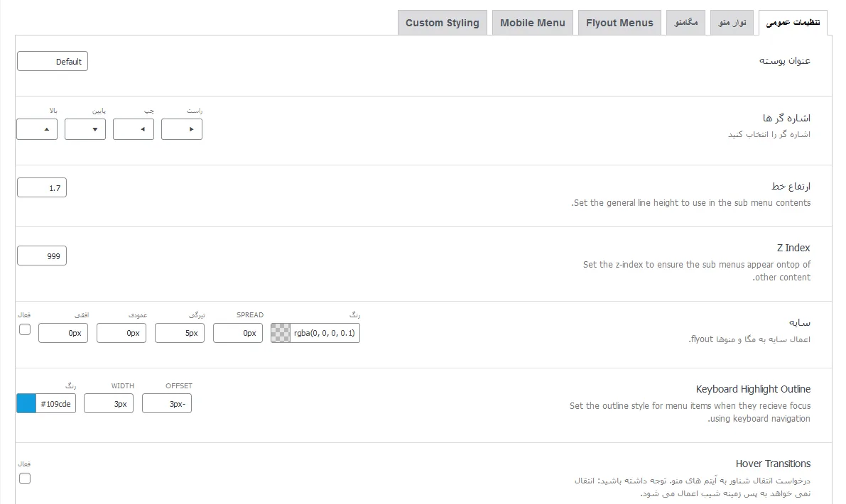
Task: Click the rgba(0, 0, 0, 0.1) color value
Action: (x=325, y=333)
